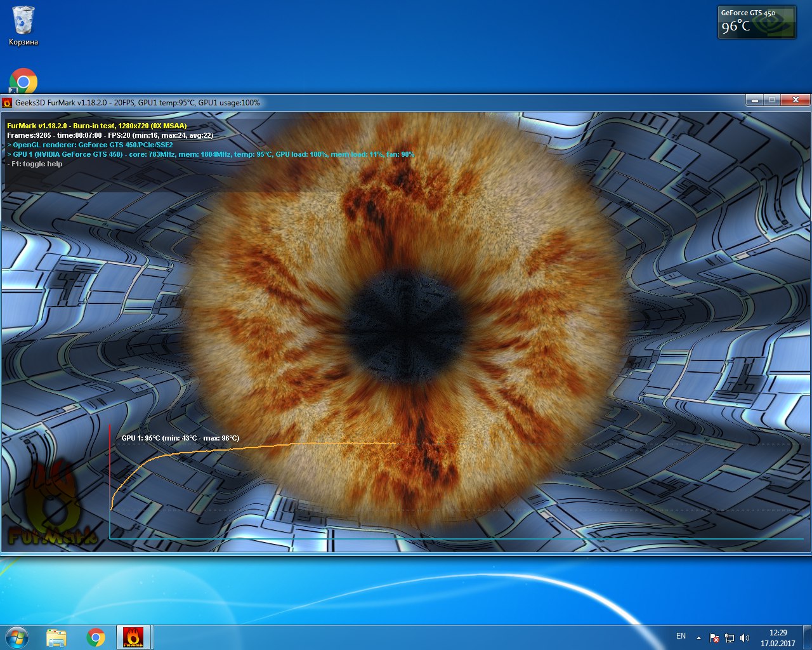The height and width of the screenshot is (650, 812).
Task: Launch Google Chrome from the taskbar
Action: point(96,637)
